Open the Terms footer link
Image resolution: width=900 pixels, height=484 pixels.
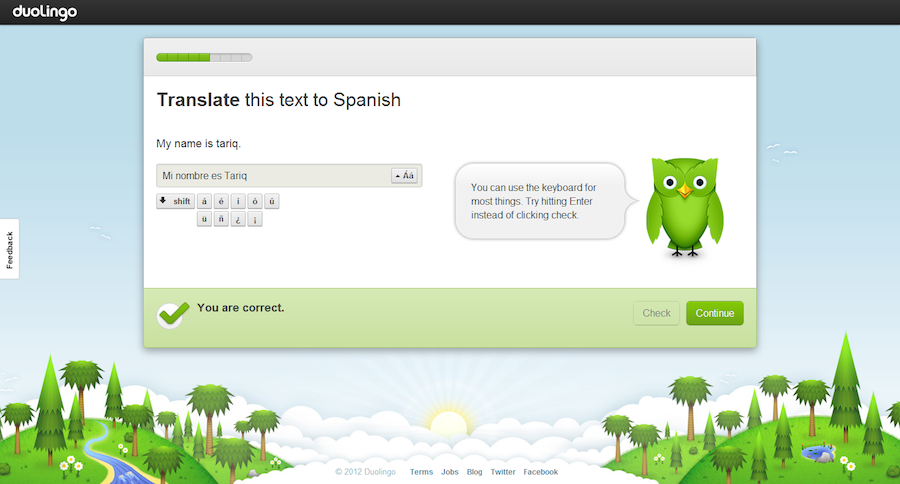[x=421, y=472]
